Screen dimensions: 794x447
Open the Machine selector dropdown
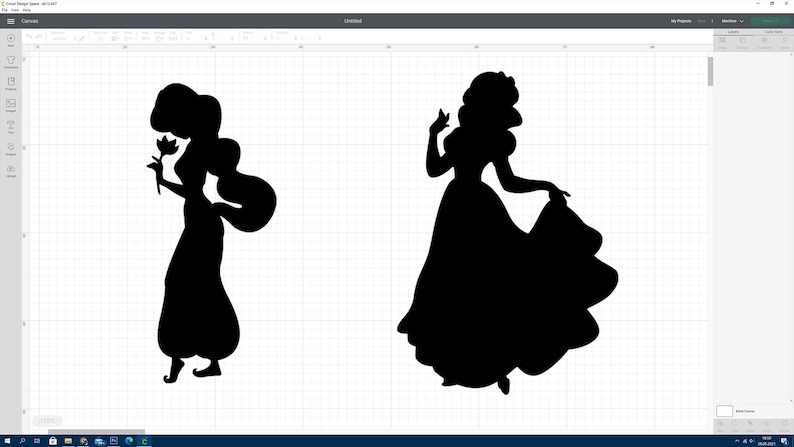[x=732, y=21]
